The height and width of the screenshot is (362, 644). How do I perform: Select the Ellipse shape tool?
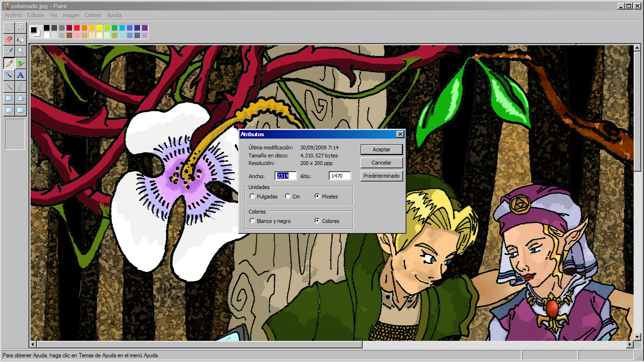[8, 110]
